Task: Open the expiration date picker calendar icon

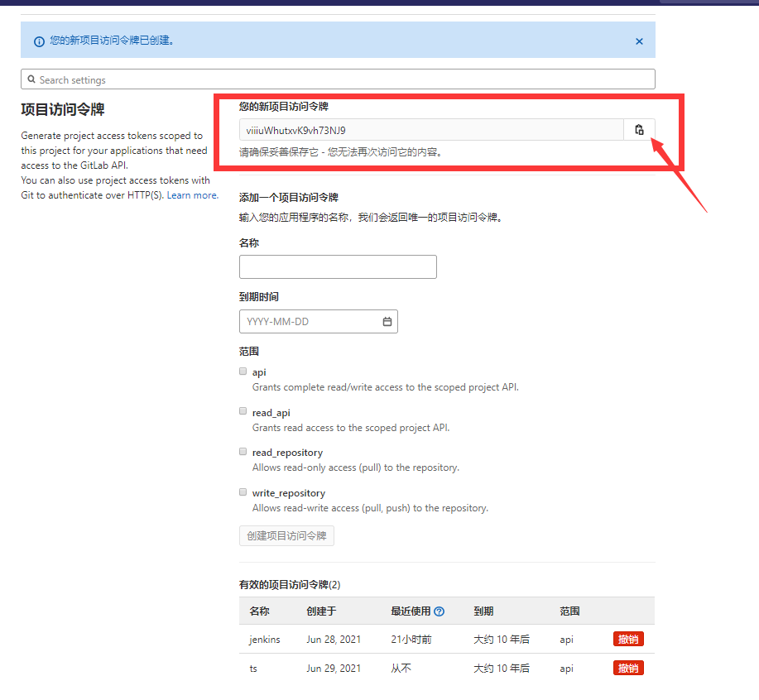Action: (x=387, y=321)
